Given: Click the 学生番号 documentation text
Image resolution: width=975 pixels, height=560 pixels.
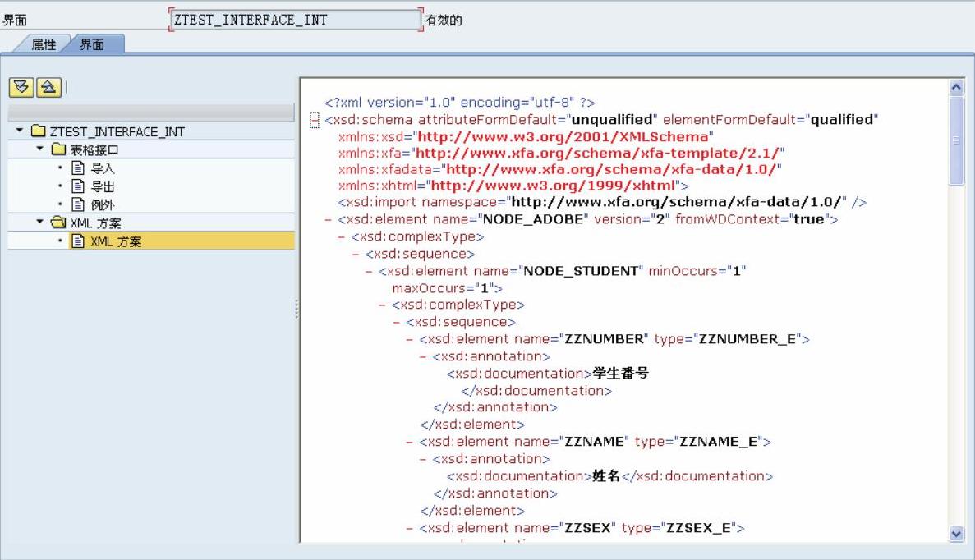Looking at the screenshot, I should tap(621, 373).
